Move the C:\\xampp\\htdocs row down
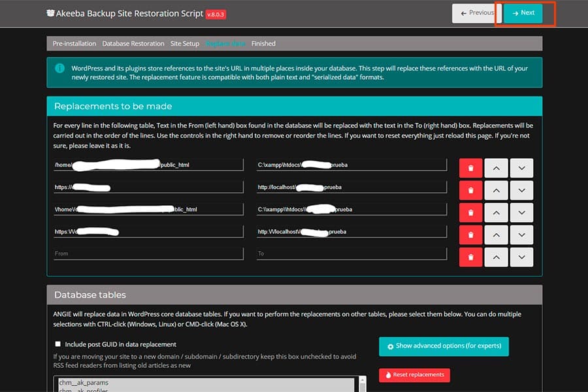The height and width of the screenshot is (392, 588). (x=521, y=213)
